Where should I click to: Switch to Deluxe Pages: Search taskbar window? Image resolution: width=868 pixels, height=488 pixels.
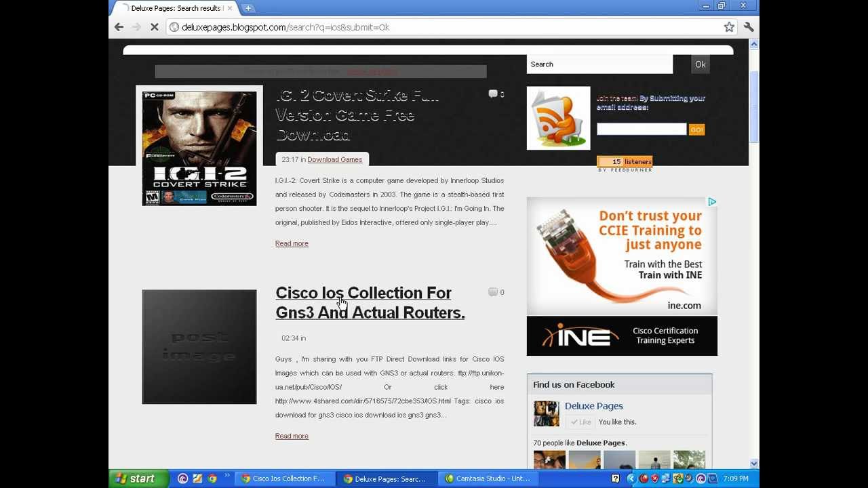tap(386, 479)
